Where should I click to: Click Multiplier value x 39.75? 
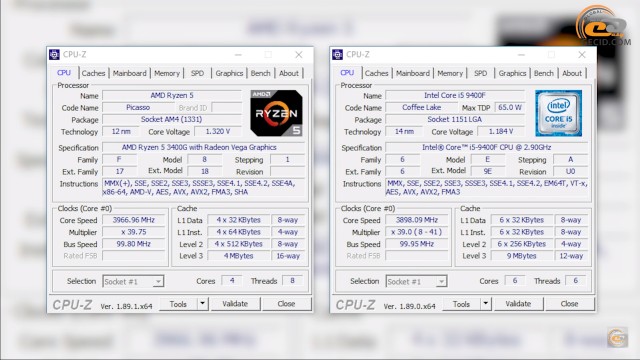pos(133,232)
